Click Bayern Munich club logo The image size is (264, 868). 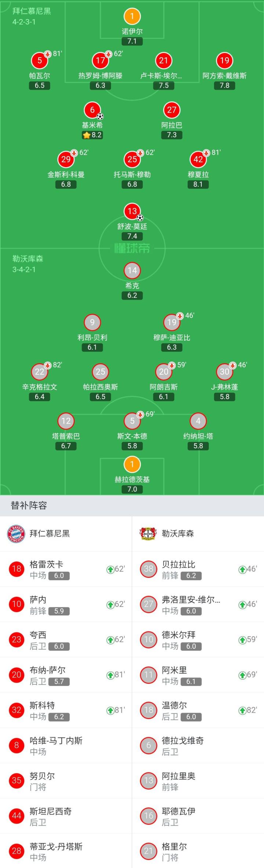pyautogui.click(x=16, y=534)
